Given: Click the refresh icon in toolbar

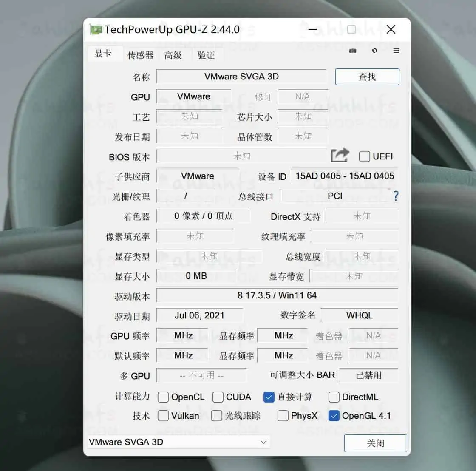Looking at the screenshot, I should pyautogui.click(x=374, y=51).
